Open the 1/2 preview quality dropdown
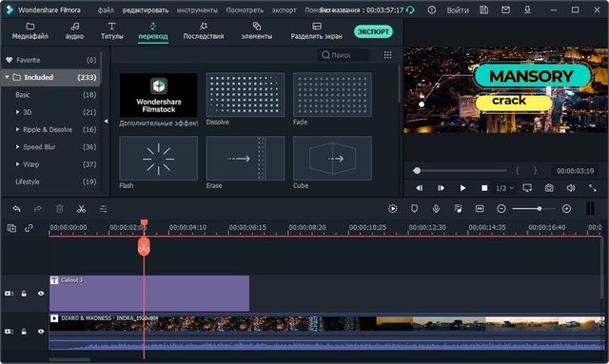This screenshot has height=364, width=609. (504, 188)
